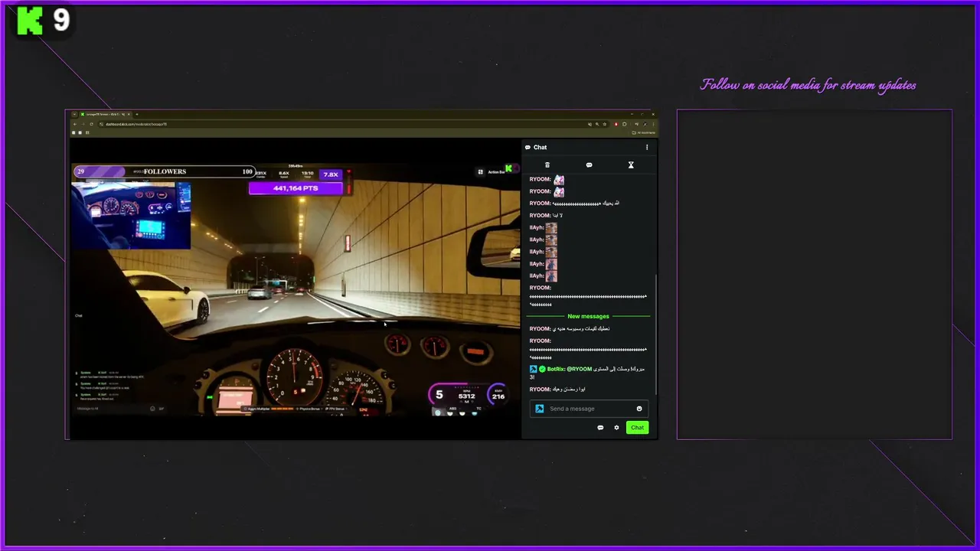Click the gear number 5 indicator
The height and width of the screenshot is (551, 980).
click(439, 395)
